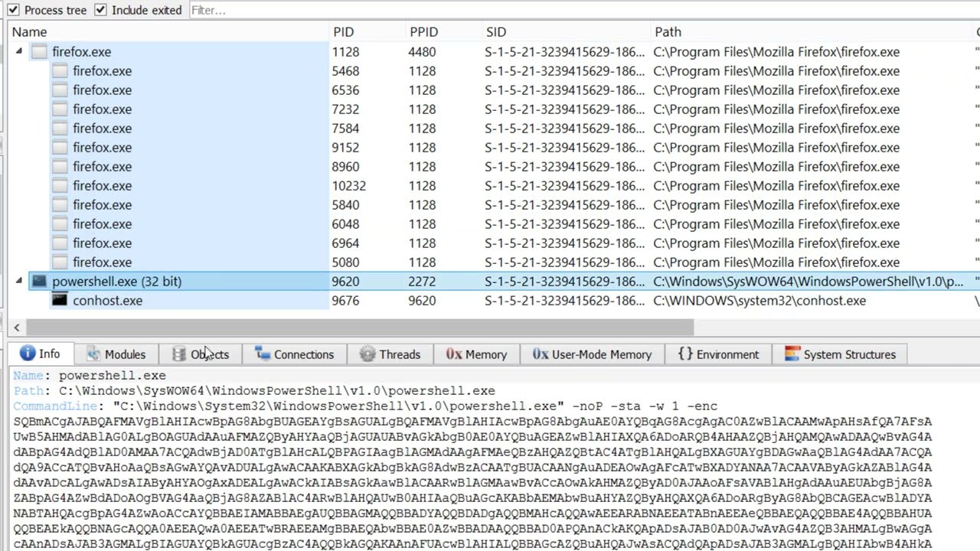The height and width of the screenshot is (551, 980).
Task: Click the 'Name: powershell.exe' info line
Action: (90, 376)
